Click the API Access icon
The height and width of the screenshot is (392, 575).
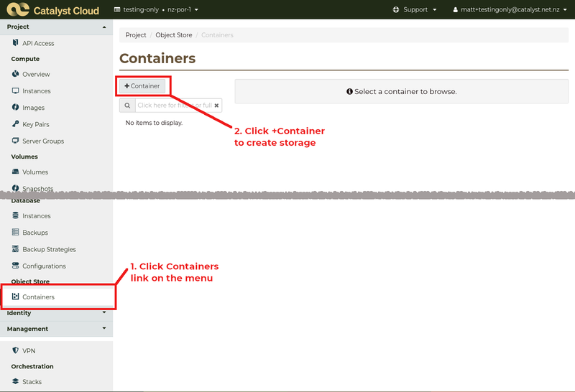(15, 43)
